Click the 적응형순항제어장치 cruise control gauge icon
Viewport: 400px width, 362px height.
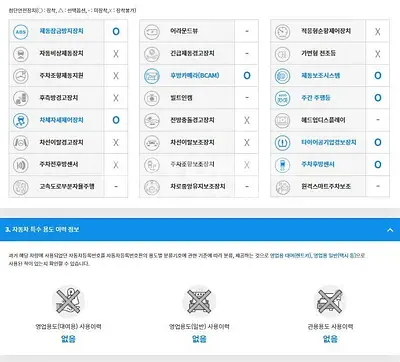click(283, 32)
